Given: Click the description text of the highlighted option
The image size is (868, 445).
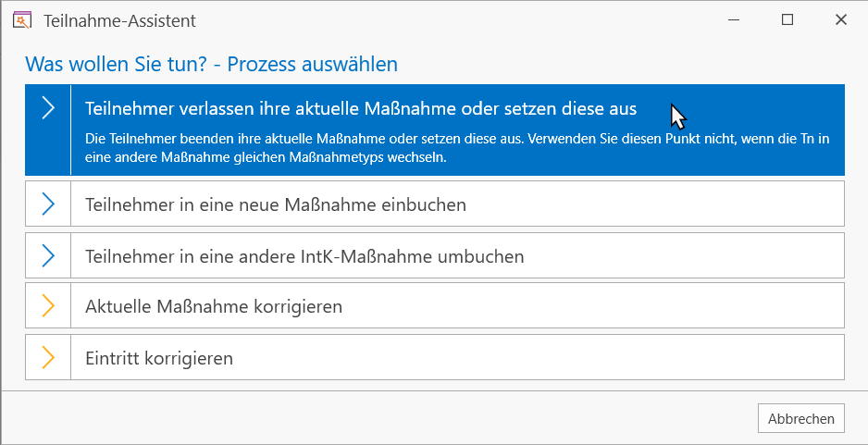Looking at the screenshot, I should point(457,148).
